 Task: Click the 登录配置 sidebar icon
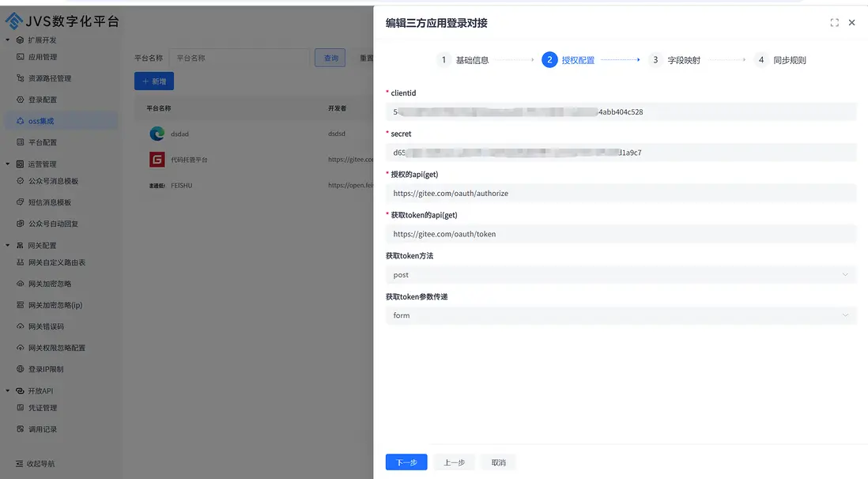(21, 100)
